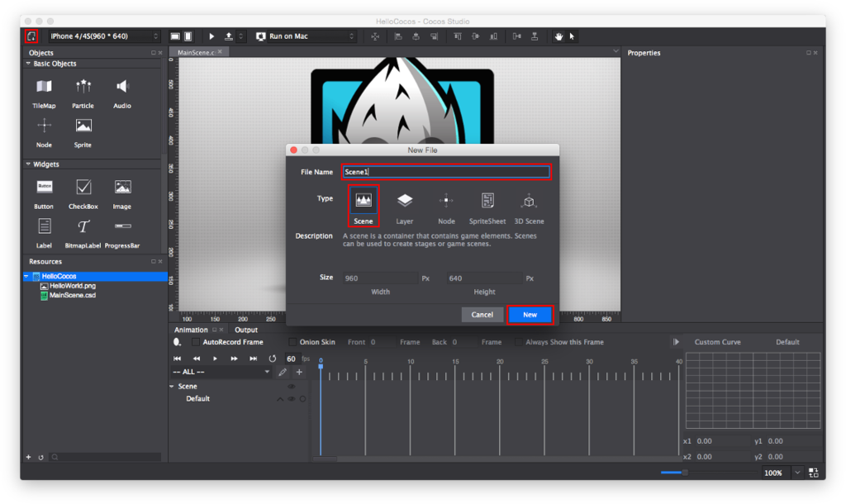Viewport: 846px width, 504px height.
Task: Click the Default curve button
Action: [787, 342]
